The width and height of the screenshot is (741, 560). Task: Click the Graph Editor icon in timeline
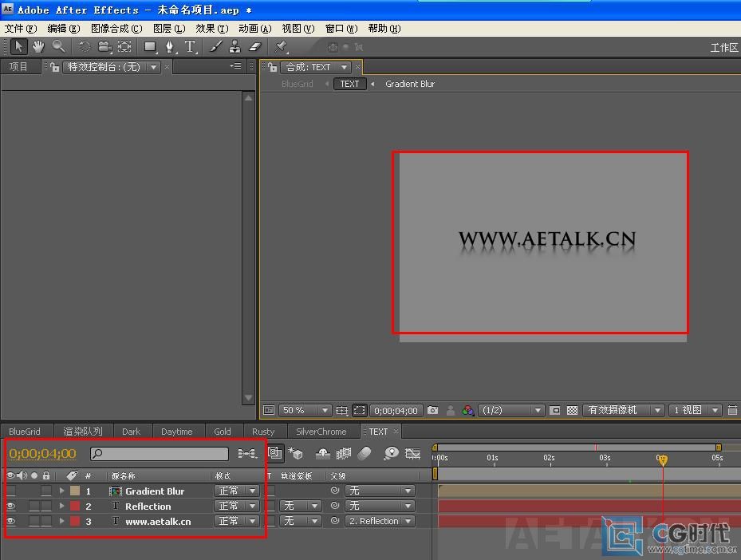coord(412,454)
